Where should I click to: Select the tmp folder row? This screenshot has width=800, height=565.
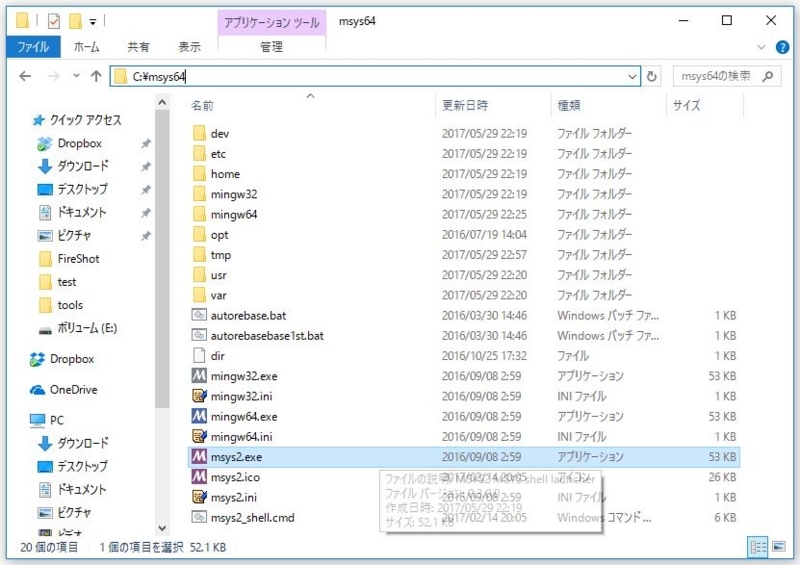click(x=463, y=255)
